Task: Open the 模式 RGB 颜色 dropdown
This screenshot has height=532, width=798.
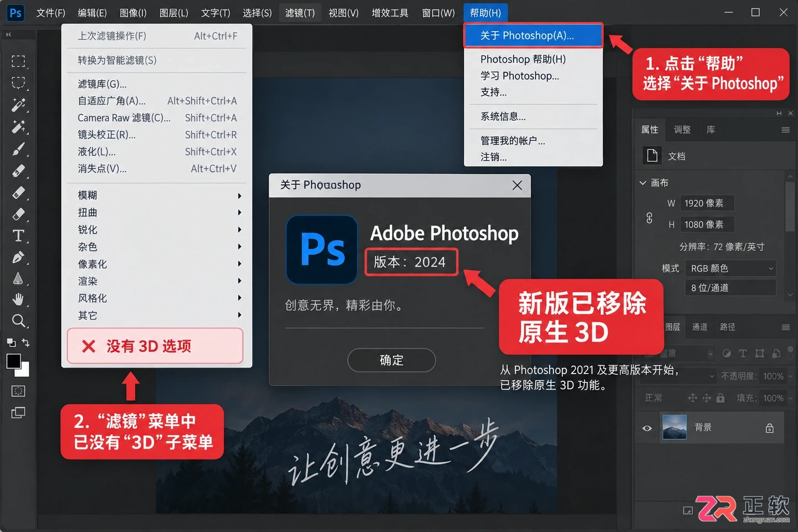Action: (730, 268)
